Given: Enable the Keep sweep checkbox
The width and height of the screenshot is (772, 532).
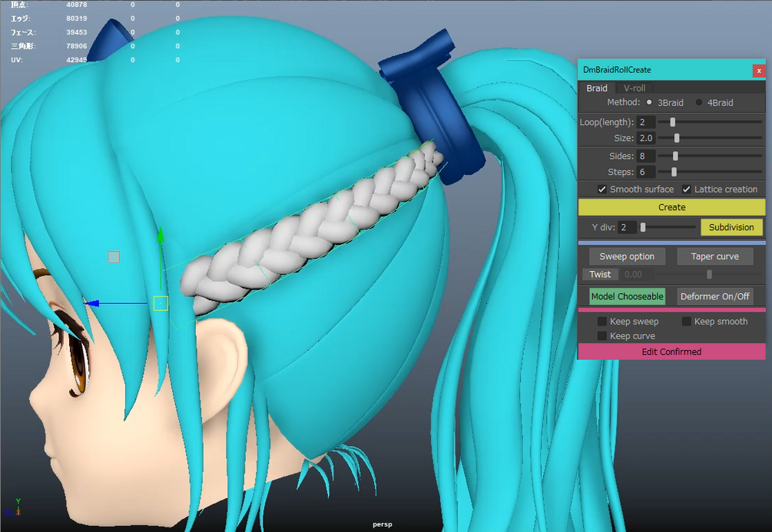Looking at the screenshot, I should coord(601,322).
